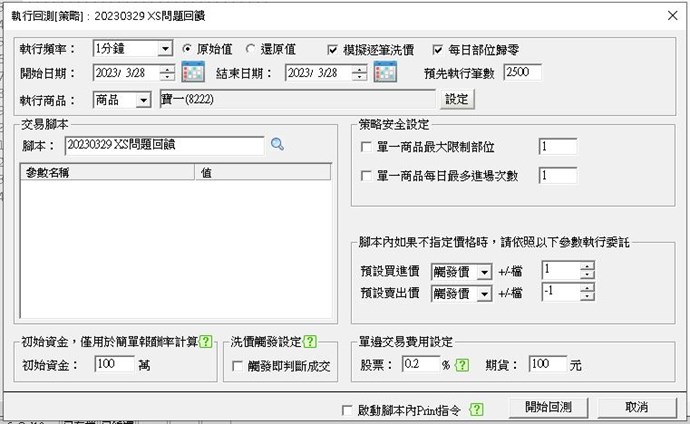Click the 值 column header
690x424 pixels.
[263, 172]
